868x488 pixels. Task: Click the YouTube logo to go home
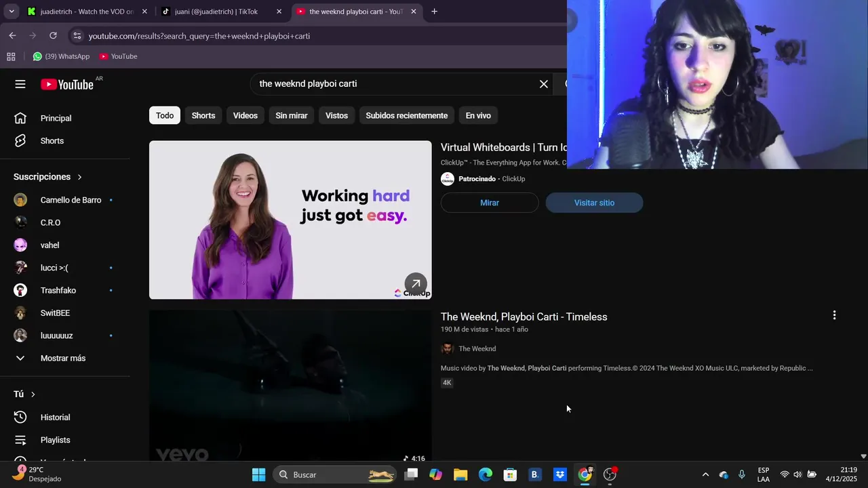[66, 85]
